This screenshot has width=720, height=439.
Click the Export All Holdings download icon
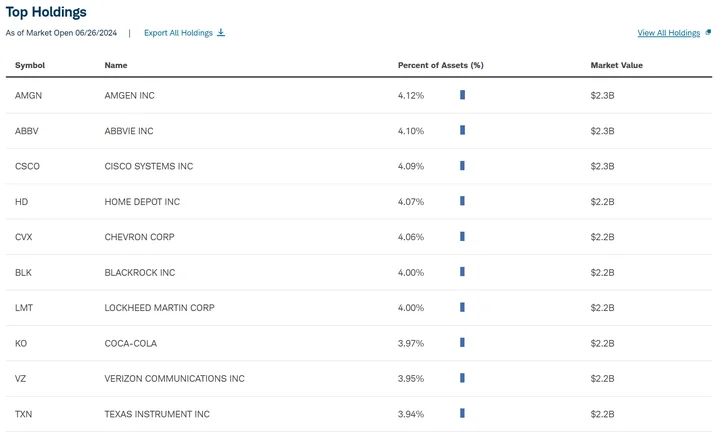coord(221,33)
